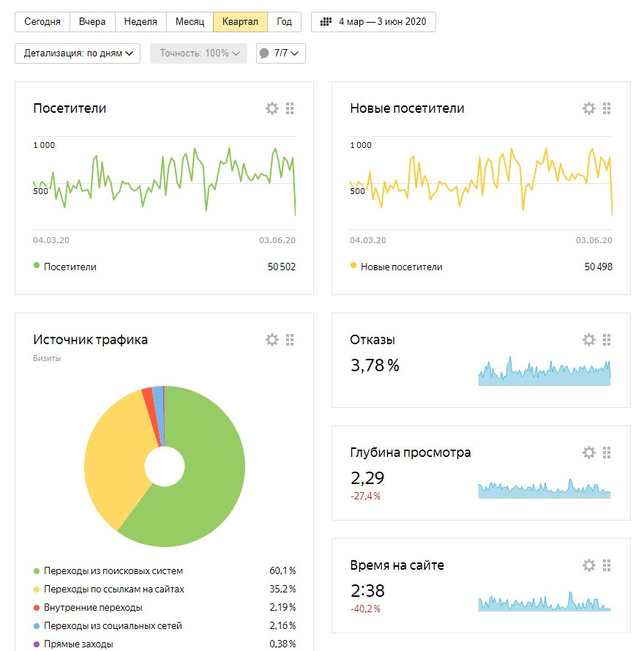Click the -40,2 % change indicator
This screenshot has width=644, height=651.
pos(366,609)
